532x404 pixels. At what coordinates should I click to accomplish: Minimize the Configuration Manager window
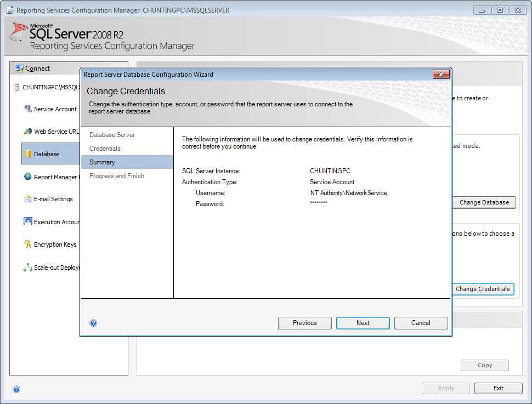click(482, 10)
